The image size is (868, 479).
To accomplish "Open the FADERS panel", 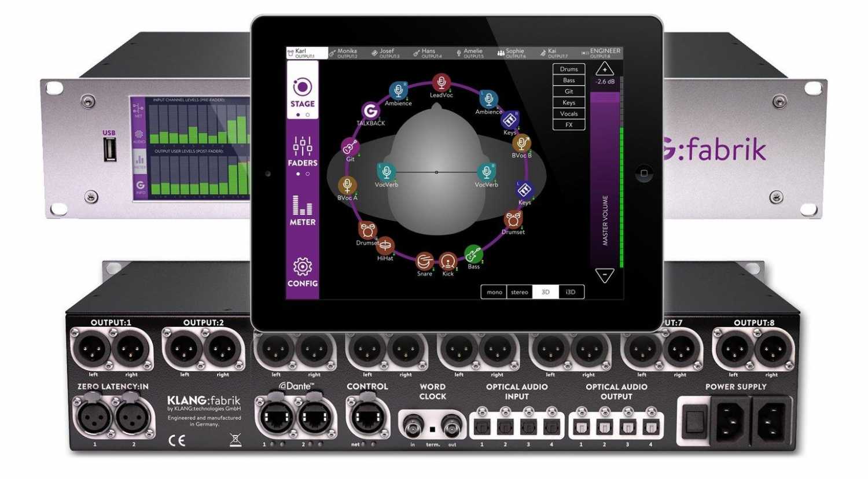I will [x=302, y=152].
